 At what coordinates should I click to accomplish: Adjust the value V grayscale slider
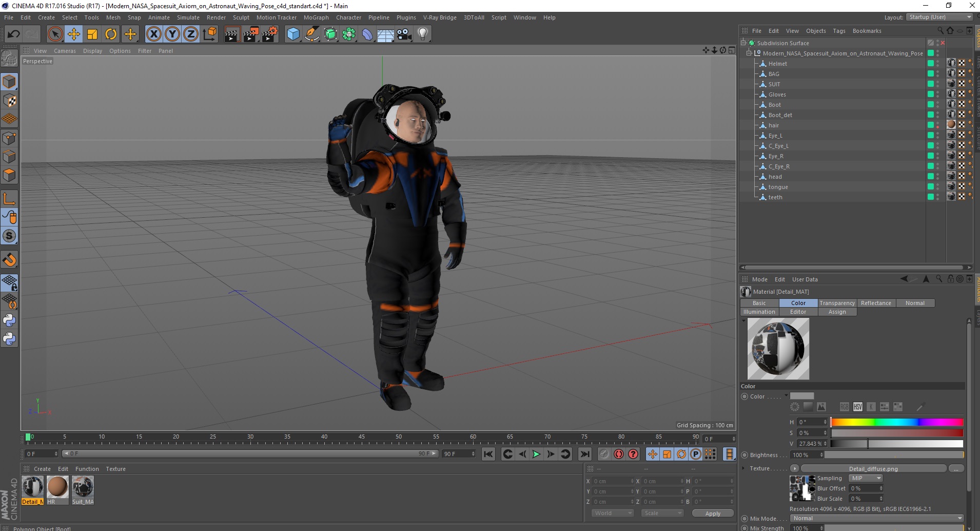pos(897,444)
